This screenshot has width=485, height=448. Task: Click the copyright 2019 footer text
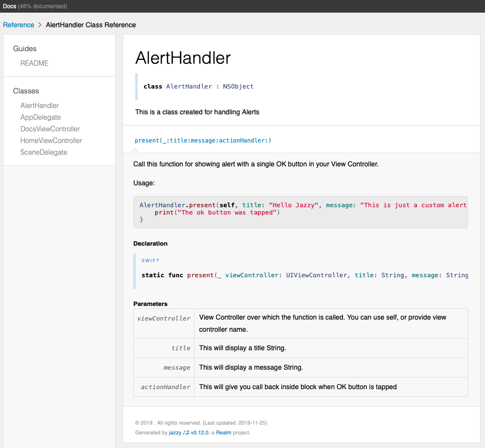pos(201,423)
